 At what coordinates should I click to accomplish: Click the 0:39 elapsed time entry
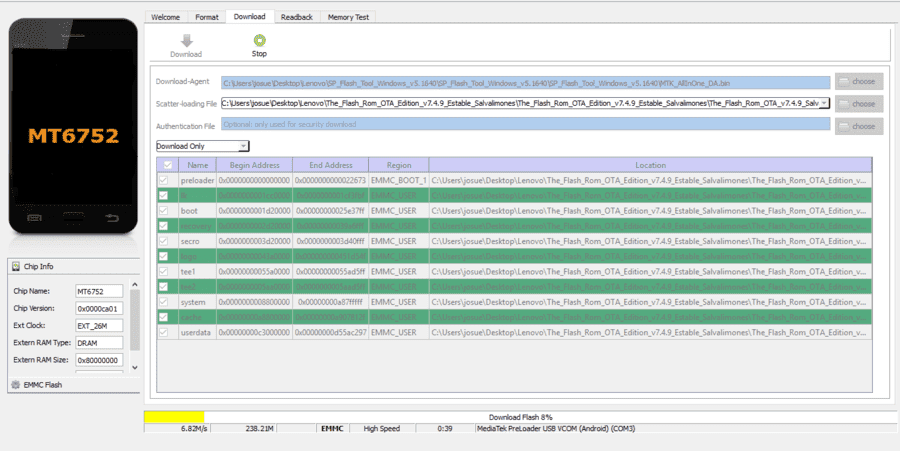[445, 429]
